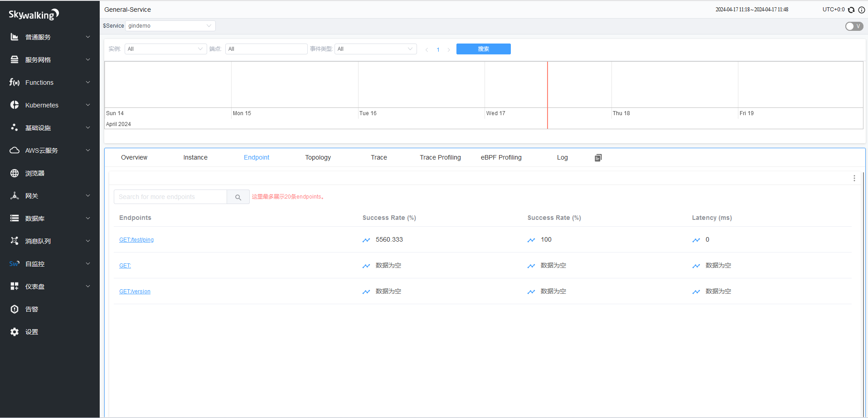
Task: Open the GET:/version endpoint link
Action: coord(135,292)
